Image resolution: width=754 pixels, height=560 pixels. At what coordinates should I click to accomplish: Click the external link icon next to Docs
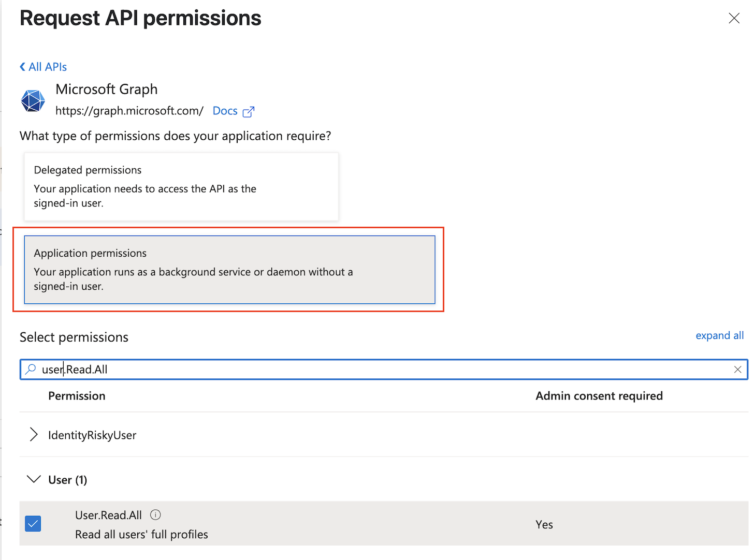point(249,111)
